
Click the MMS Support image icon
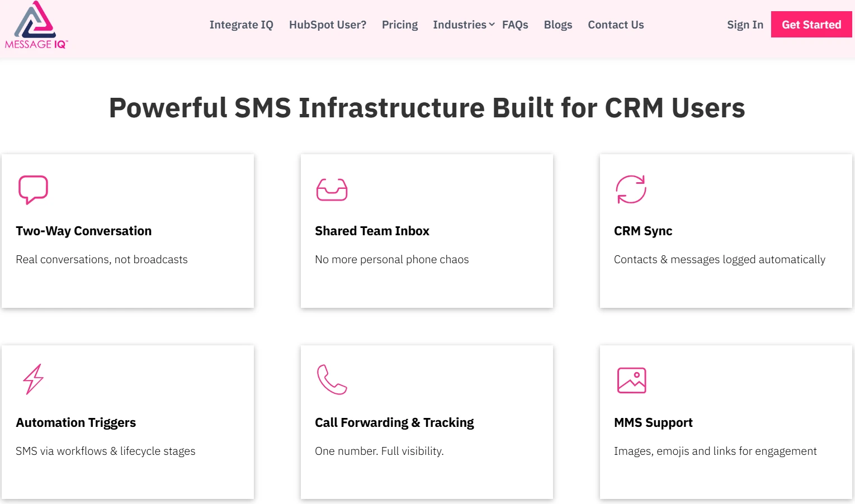pyautogui.click(x=631, y=380)
